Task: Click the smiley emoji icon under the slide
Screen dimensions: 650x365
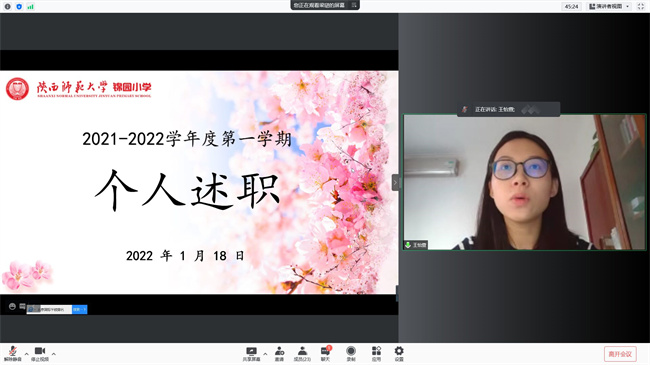Action: (x=12, y=307)
